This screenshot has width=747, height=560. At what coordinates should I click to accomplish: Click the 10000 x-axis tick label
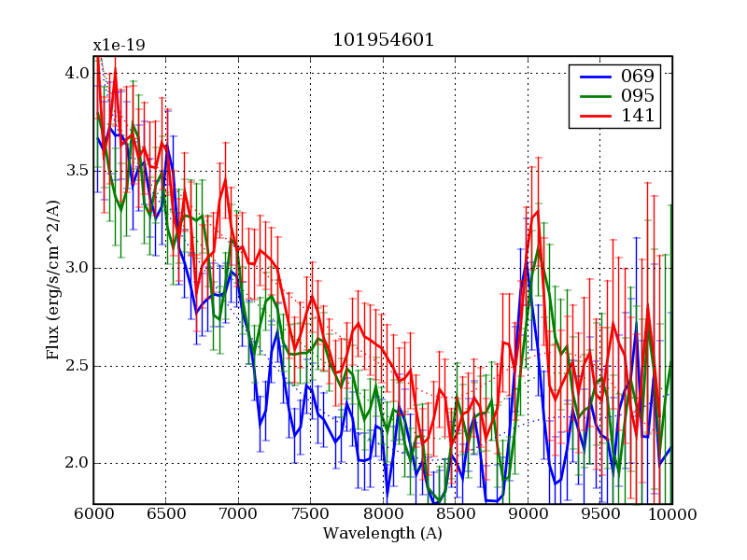(670, 514)
